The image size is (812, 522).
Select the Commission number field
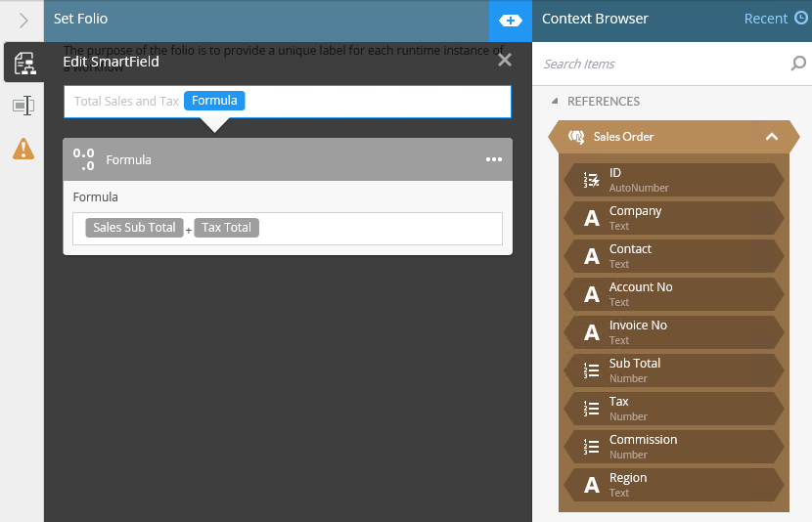pos(674,447)
